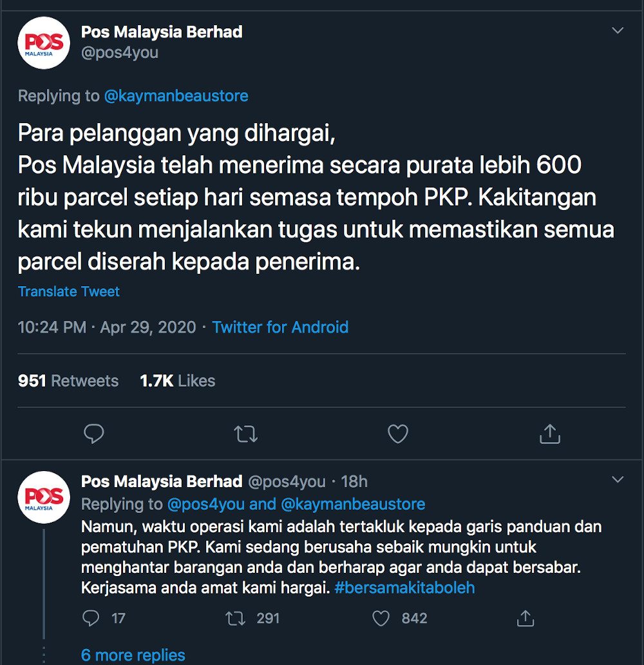View the 1.7K Likes list
644x665 pixels.
point(177,381)
